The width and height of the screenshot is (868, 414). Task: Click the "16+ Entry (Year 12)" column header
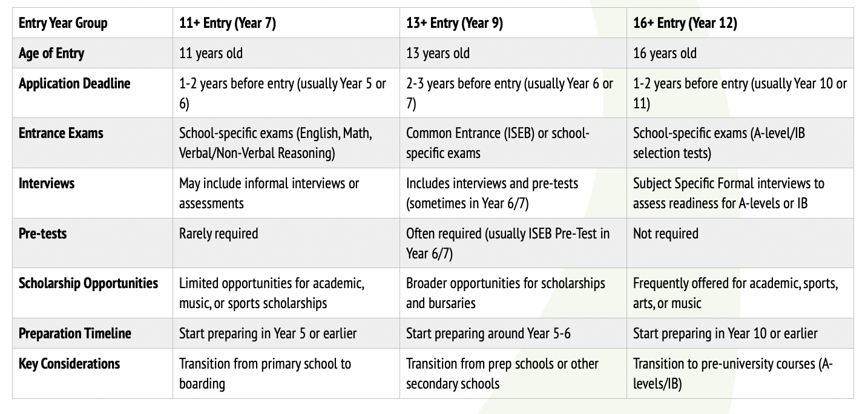click(685, 24)
